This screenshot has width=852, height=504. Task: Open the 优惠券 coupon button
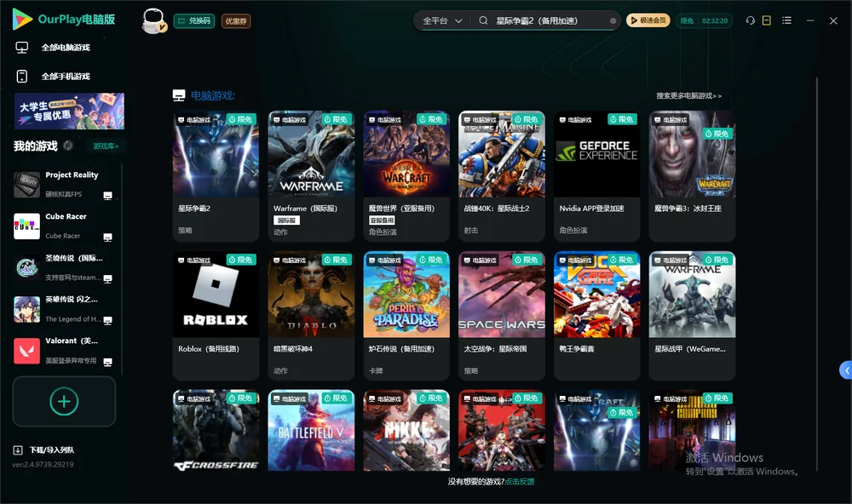[236, 20]
